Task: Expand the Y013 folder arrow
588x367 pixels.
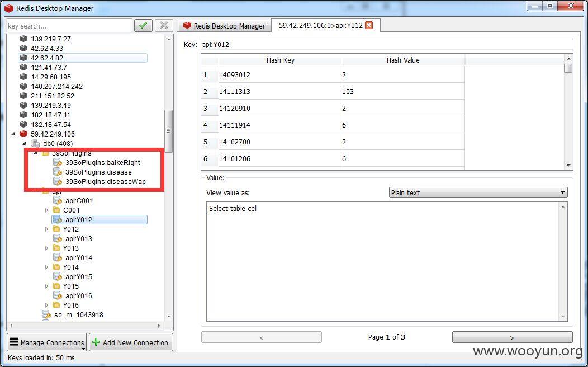Action: [x=47, y=248]
